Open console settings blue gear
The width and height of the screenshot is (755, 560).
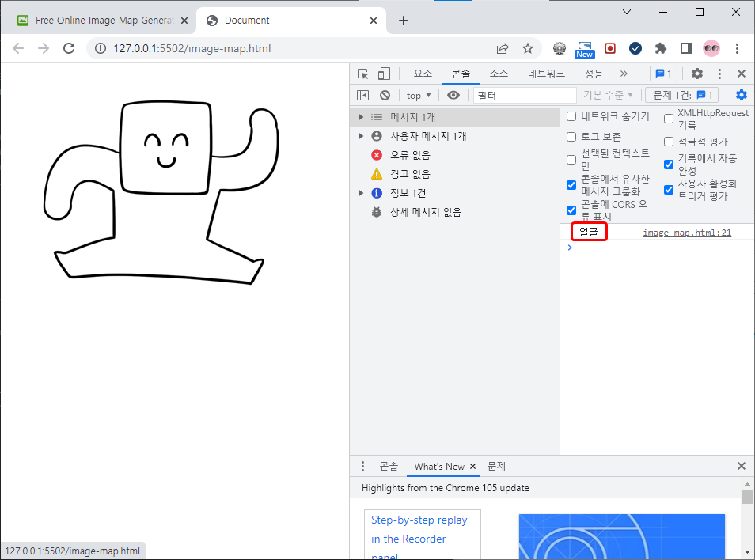point(742,95)
